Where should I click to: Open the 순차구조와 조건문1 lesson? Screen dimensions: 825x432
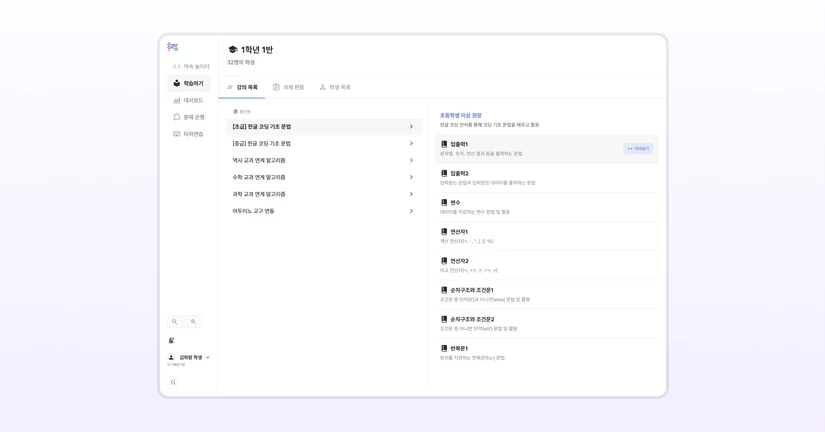(547, 294)
